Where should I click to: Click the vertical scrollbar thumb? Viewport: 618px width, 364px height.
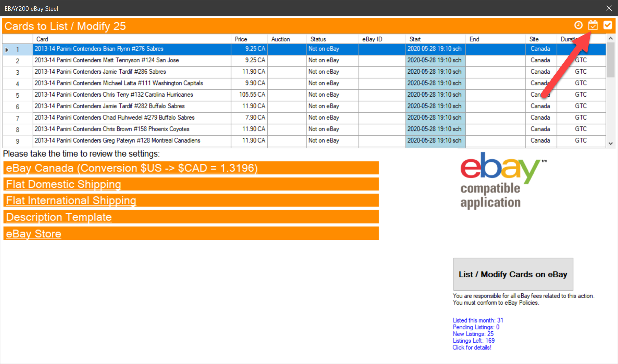[x=610, y=60]
